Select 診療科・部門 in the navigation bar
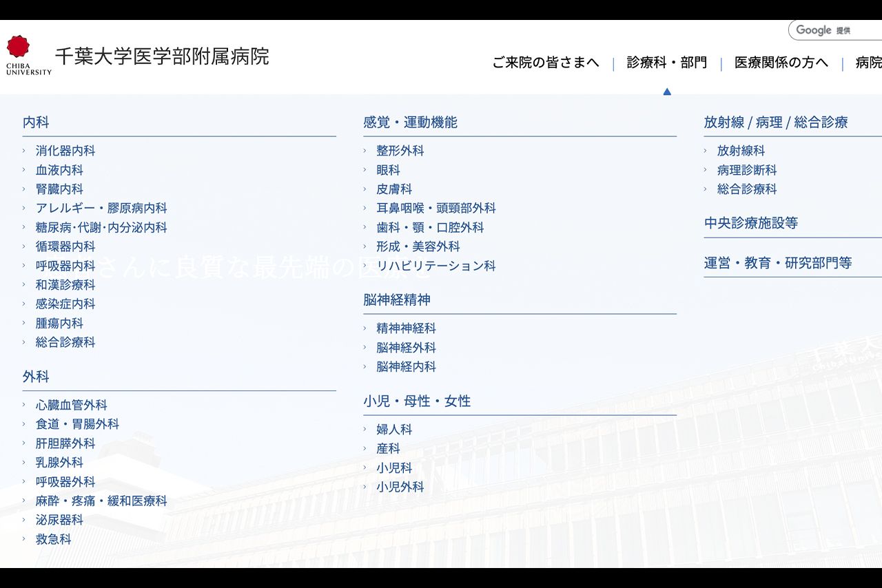Screen dimensions: 882x588 click(x=666, y=62)
